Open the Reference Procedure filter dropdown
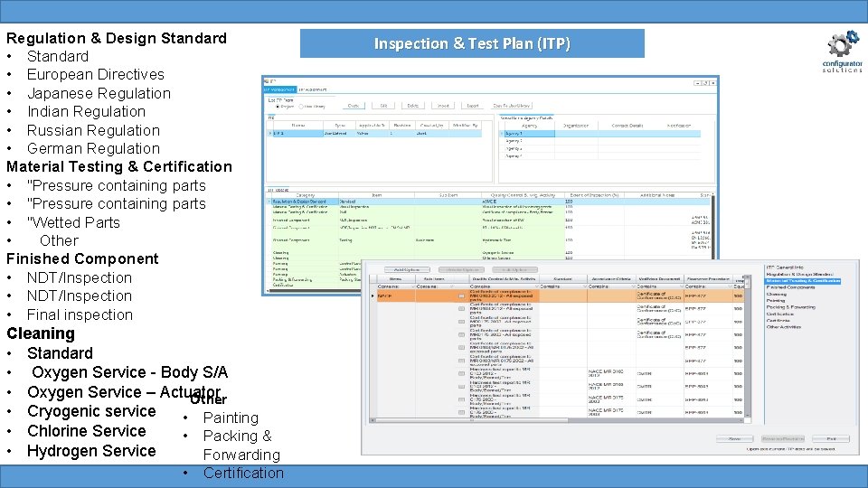Viewport: 868px width, 488px height. click(729, 286)
